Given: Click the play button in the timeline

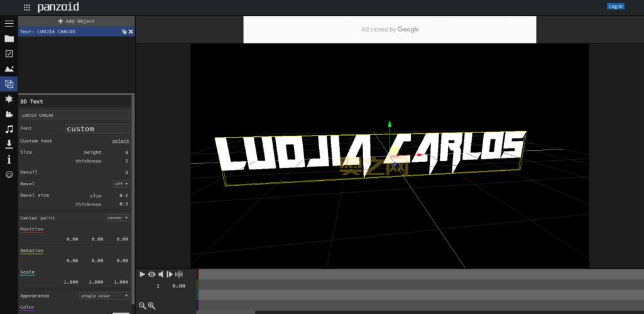Looking at the screenshot, I should point(142,274).
